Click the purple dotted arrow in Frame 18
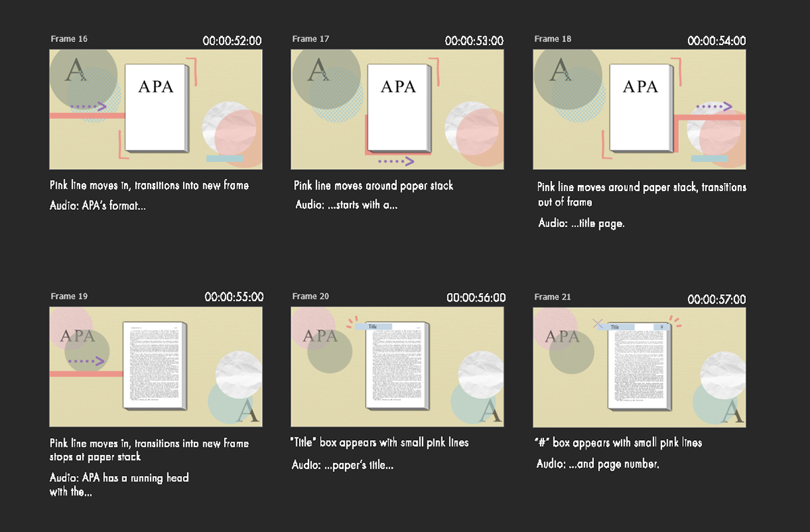The image size is (810, 532). pos(714,107)
